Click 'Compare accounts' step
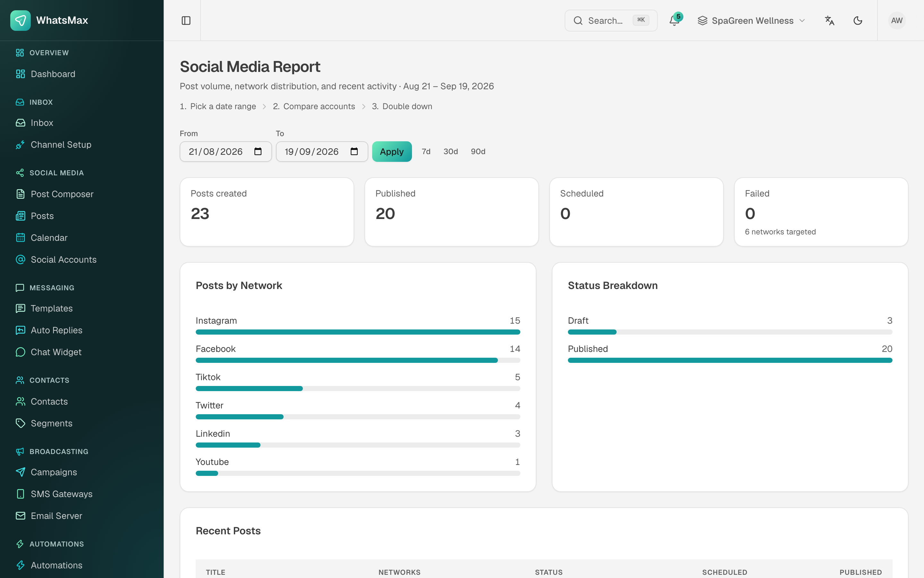Viewport: 924px width, 578px height. (x=319, y=106)
